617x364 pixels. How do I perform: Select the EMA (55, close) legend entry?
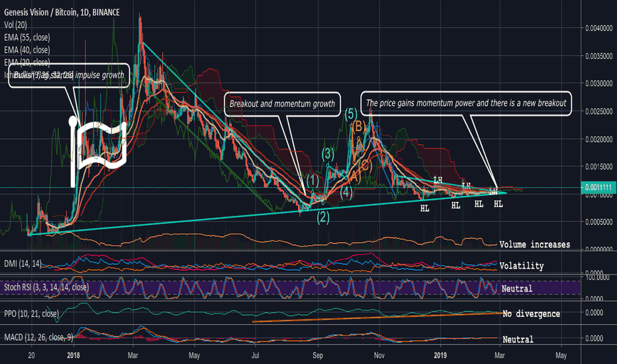click(x=27, y=37)
